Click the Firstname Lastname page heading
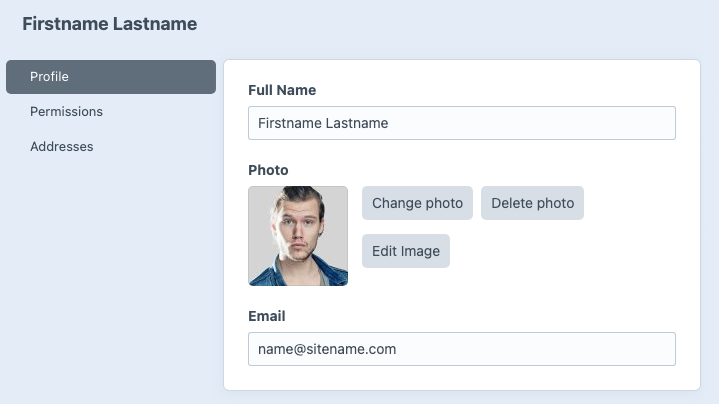The height and width of the screenshot is (404, 719). tap(109, 24)
